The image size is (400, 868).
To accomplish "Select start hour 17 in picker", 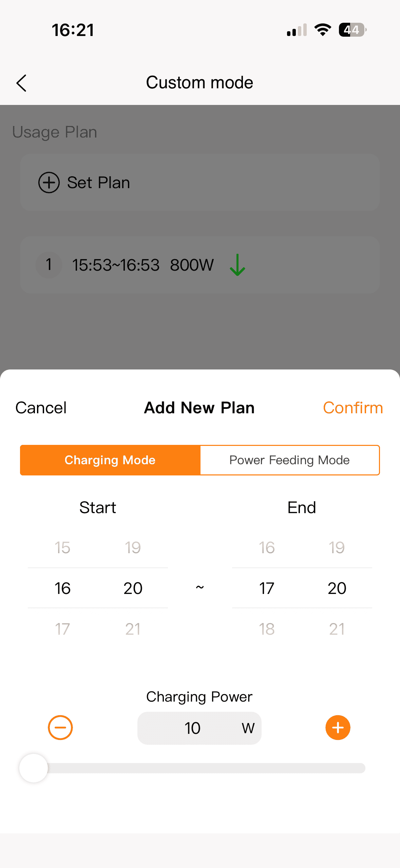I will coord(63,629).
